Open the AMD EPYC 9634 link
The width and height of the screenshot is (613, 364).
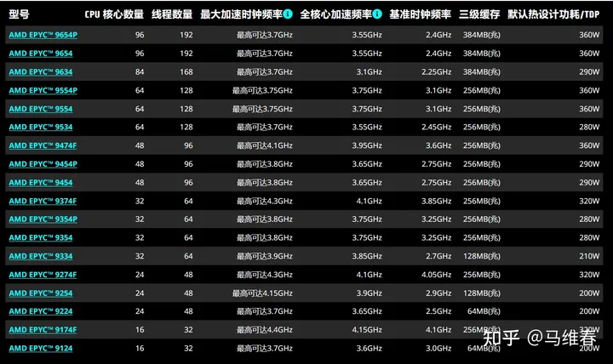pos(41,71)
